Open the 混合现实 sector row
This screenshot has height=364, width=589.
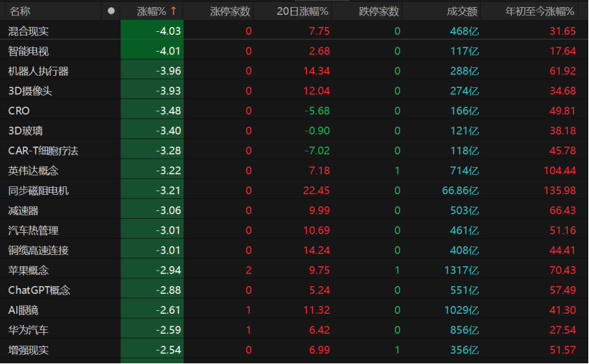tap(295, 30)
